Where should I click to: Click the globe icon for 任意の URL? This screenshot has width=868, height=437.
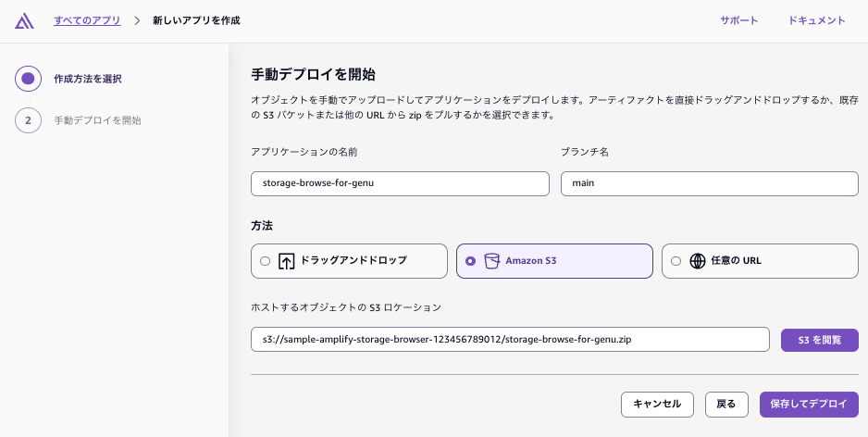697,261
